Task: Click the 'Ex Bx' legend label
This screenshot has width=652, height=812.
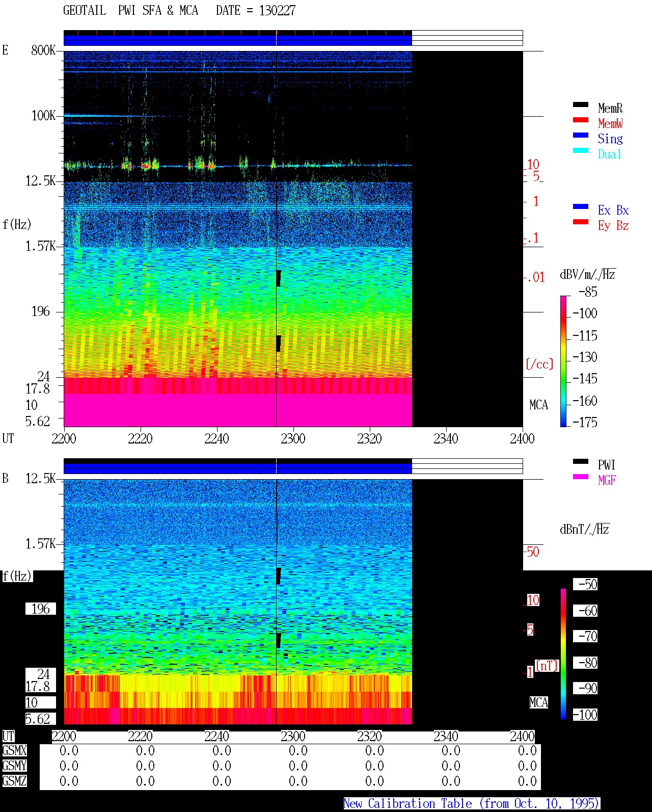Action: click(613, 210)
